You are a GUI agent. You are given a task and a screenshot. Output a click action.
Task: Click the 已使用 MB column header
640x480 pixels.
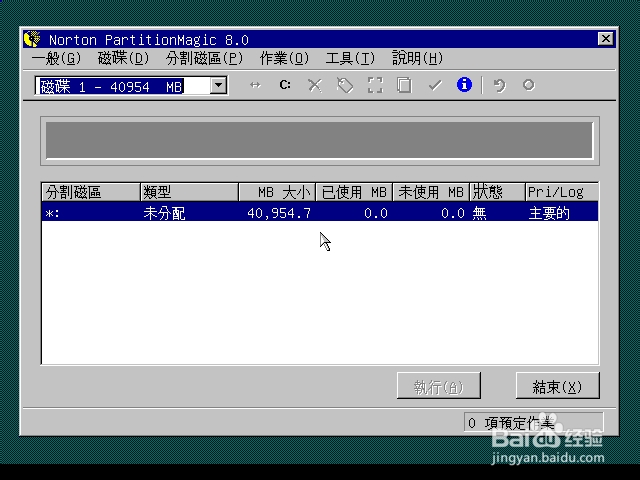[354, 192]
